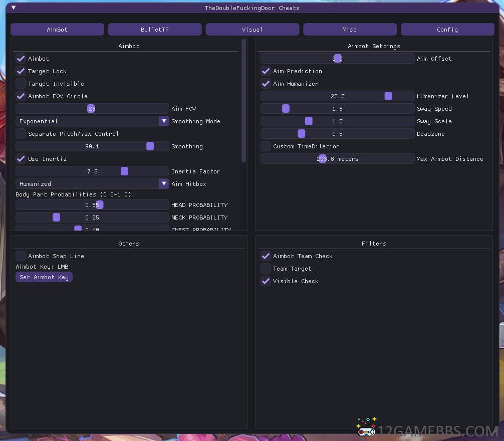Click the Exponential combo box field
The width and height of the screenshot is (504, 441).
[88, 121]
